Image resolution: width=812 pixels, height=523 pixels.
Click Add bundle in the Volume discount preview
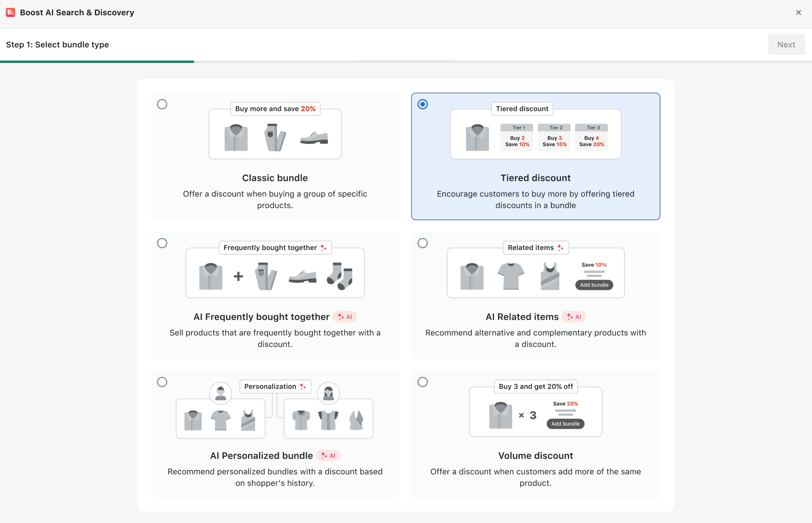pyautogui.click(x=565, y=424)
